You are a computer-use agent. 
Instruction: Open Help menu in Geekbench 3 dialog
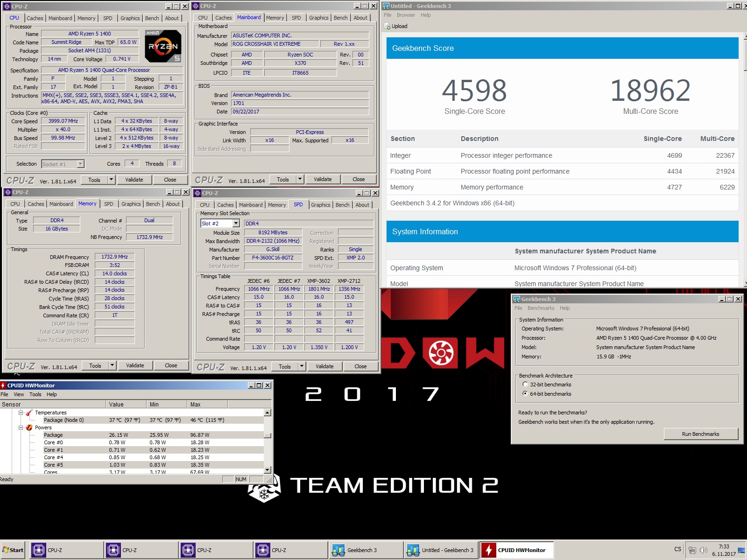pyautogui.click(x=564, y=308)
